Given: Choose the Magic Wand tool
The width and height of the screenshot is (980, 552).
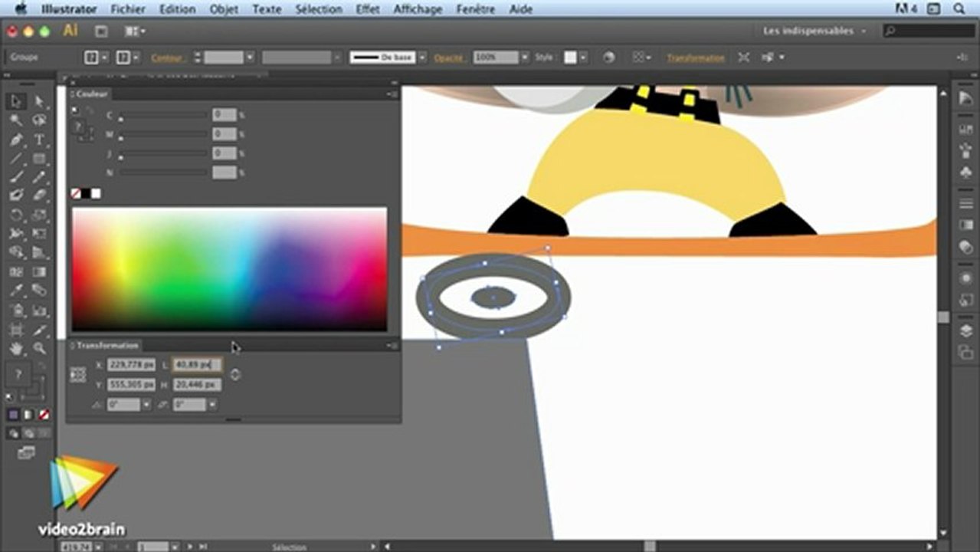Looking at the screenshot, I should pos(17,120).
